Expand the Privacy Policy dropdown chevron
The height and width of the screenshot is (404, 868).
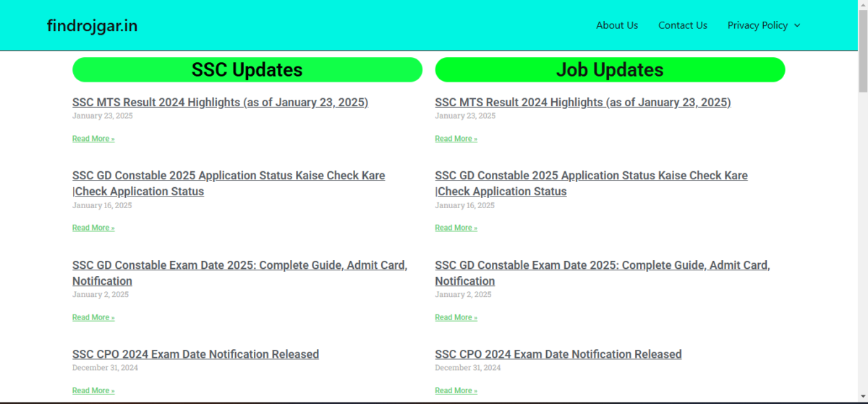[x=797, y=25]
